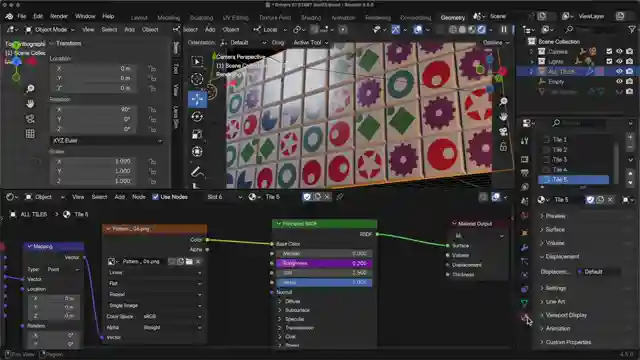This screenshot has width=640, height=360.
Task: Remove material slot with minus button
Action: [631, 147]
